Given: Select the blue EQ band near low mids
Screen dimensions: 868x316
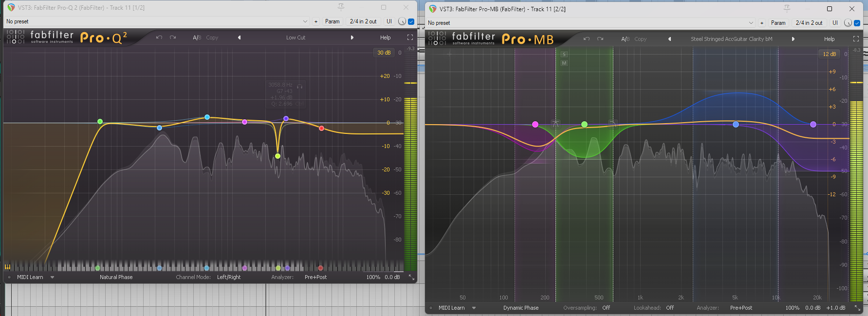Looking at the screenshot, I should click(159, 128).
